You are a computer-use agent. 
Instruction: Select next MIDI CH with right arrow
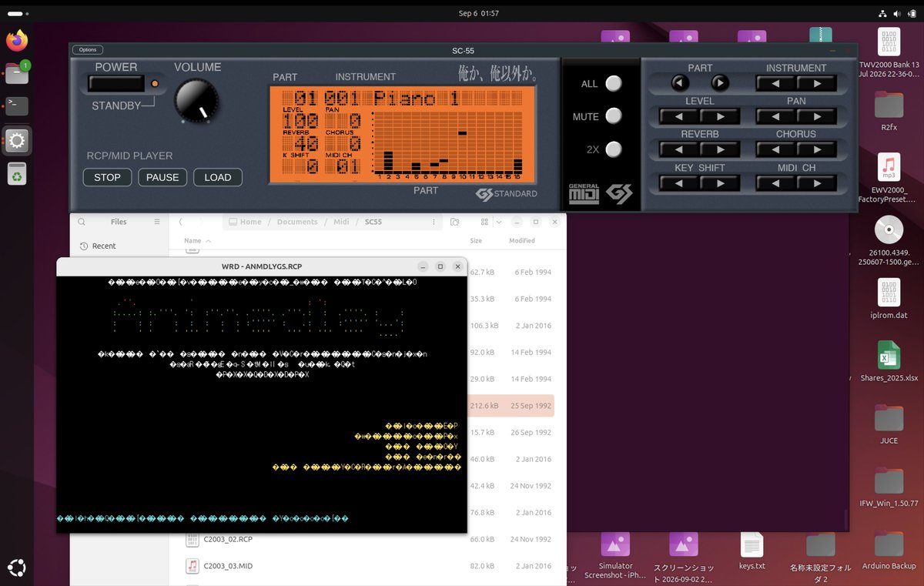point(816,183)
